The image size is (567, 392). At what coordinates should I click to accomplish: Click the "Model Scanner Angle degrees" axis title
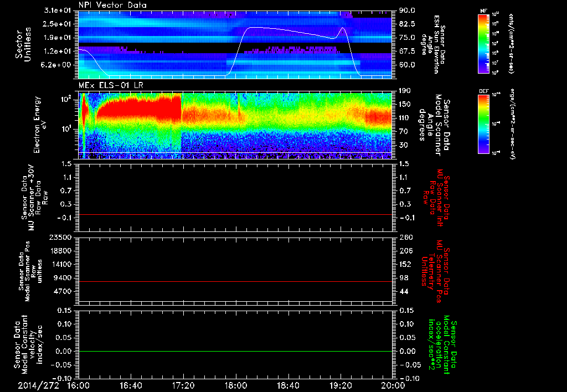click(434, 125)
